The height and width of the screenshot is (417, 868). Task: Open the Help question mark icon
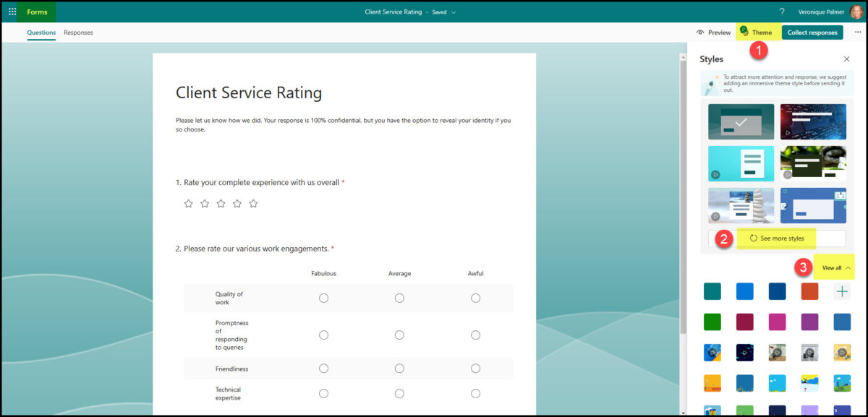pyautogui.click(x=781, y=11)
